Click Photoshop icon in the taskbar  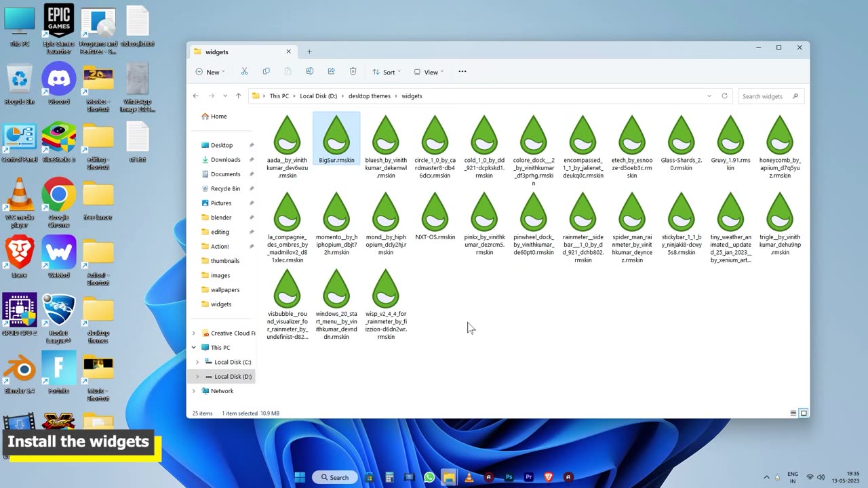[x=509, y=477]
